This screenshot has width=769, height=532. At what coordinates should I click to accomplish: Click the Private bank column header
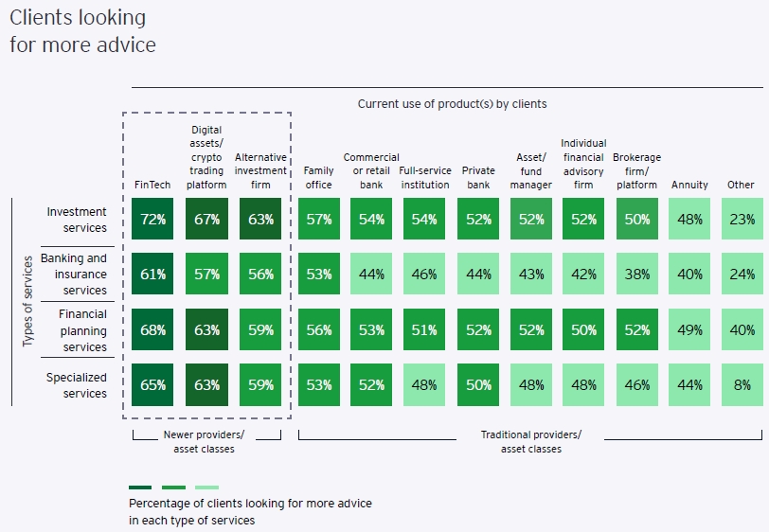pos(478,178)
